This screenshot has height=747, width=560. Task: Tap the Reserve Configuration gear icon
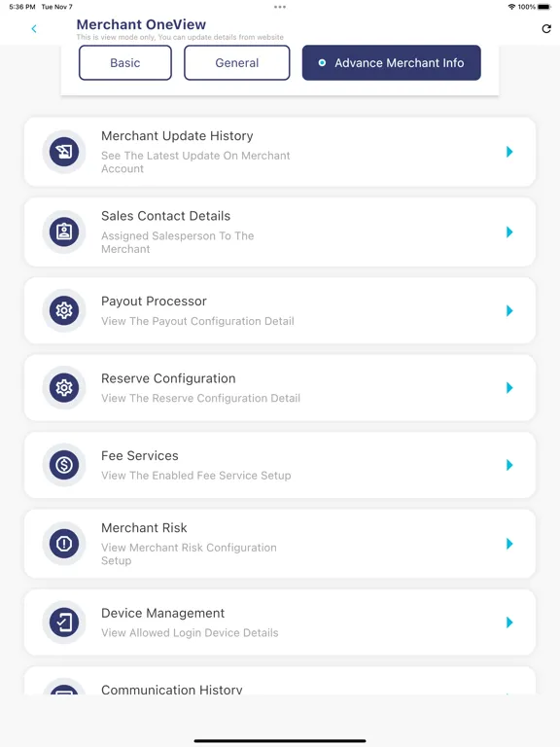click(64, 387)
